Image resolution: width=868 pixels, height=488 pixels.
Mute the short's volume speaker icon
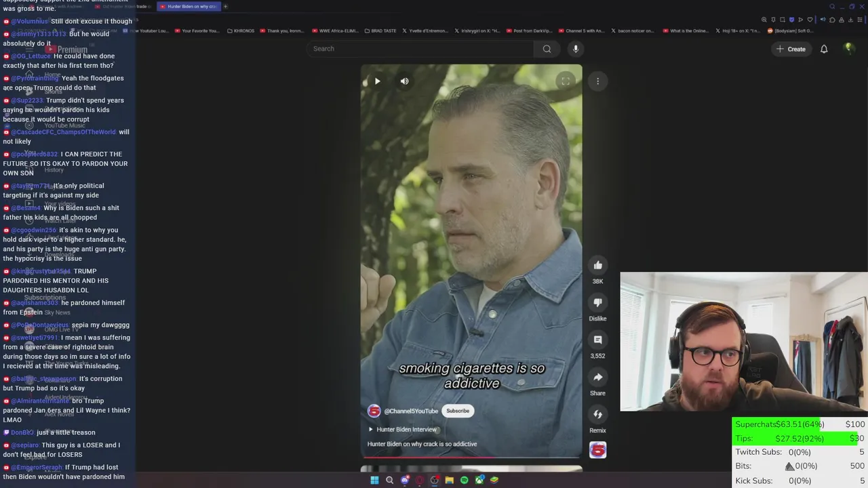(x=404, y=81)
